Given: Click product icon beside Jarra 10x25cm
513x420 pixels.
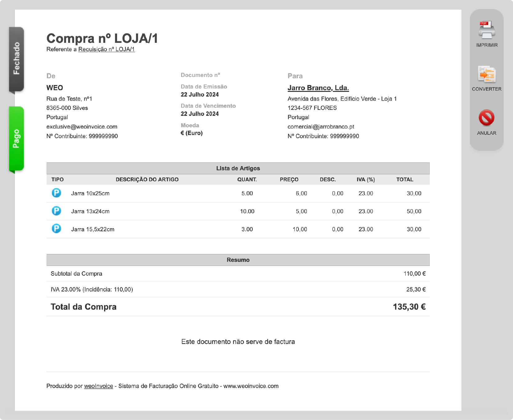Looking at the screenshot, I should [x=56, y=193].
